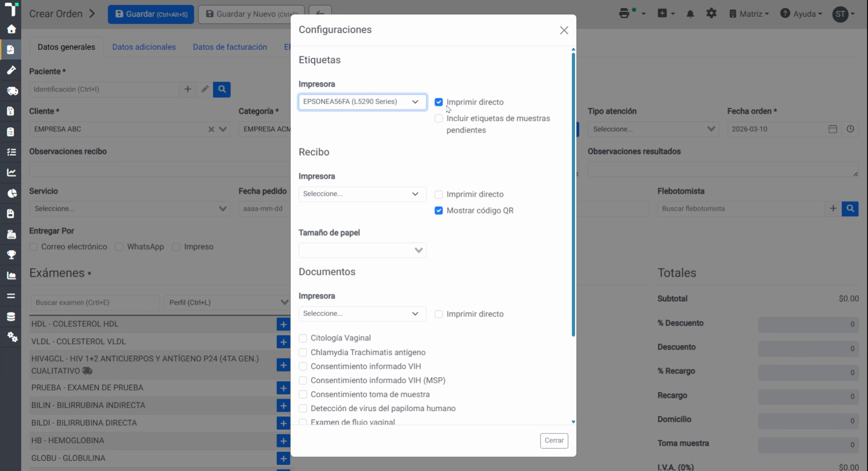Uncheck Imprimir directo under Etiquetas
868x471 pixels.
439,102
